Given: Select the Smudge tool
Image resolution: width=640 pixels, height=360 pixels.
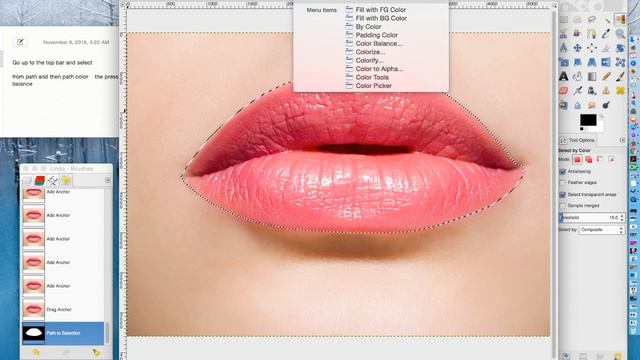Looking at the screenshot, I should tap(592, 105).
